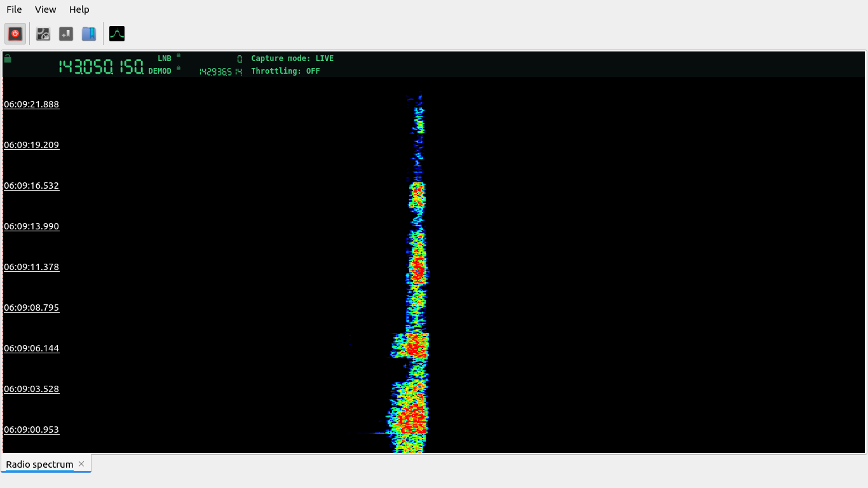This screenshot has width=868, height=488.
Task: Click waterfall timestamp 06:09:16.532
Action: pos(31,186)
